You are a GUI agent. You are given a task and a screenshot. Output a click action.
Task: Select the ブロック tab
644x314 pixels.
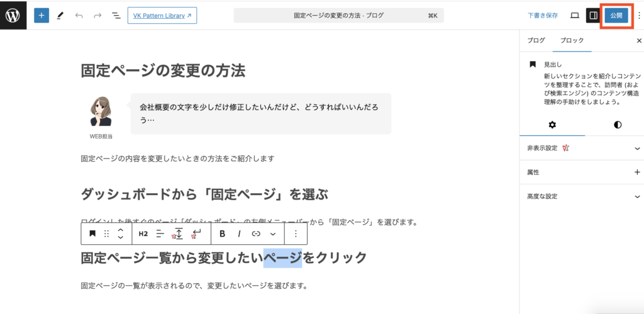click(572, 40)
